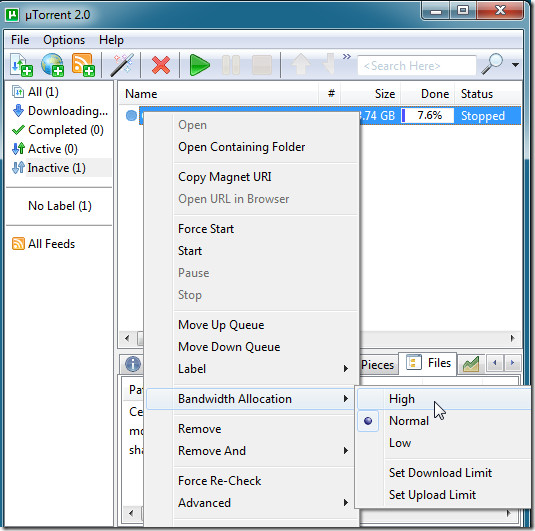Open the Speed graph tab icon
Image resolution: width=535 pixels, height=531 pixels.
pyautogui.click(x=471, y=364)
